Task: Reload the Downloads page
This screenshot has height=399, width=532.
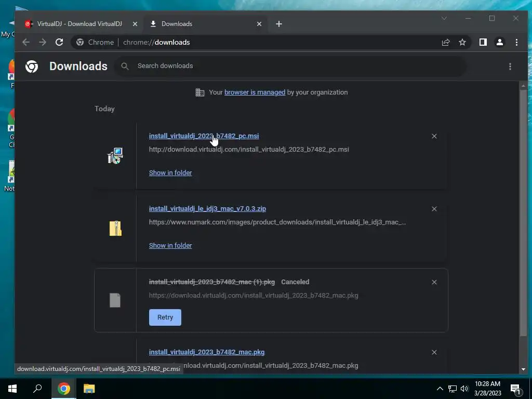Action: click(x=59, y=42)
